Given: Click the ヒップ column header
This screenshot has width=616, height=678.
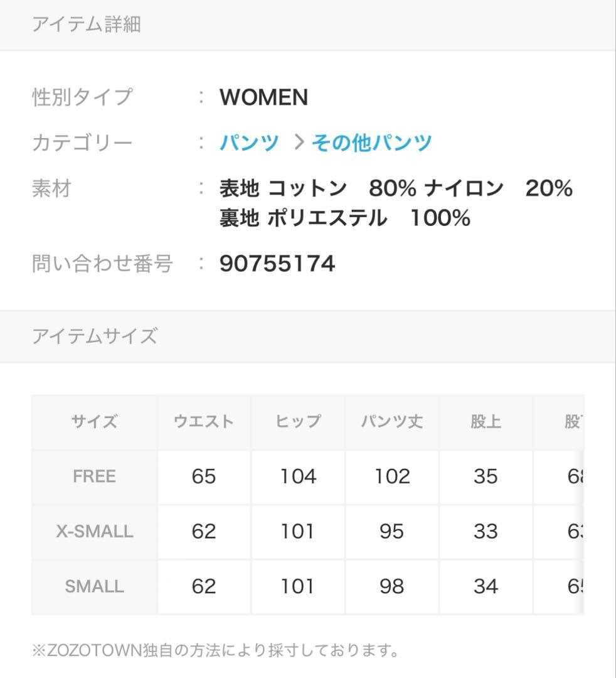Looking at the screenshot, I should pos(298,422).
